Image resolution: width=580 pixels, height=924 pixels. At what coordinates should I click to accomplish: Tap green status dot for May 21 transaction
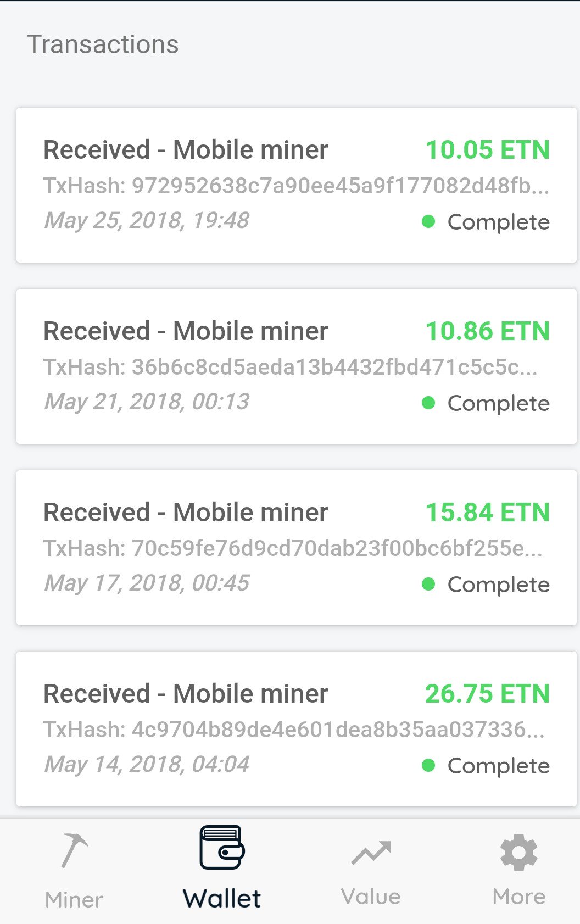(x=428, y=403)
